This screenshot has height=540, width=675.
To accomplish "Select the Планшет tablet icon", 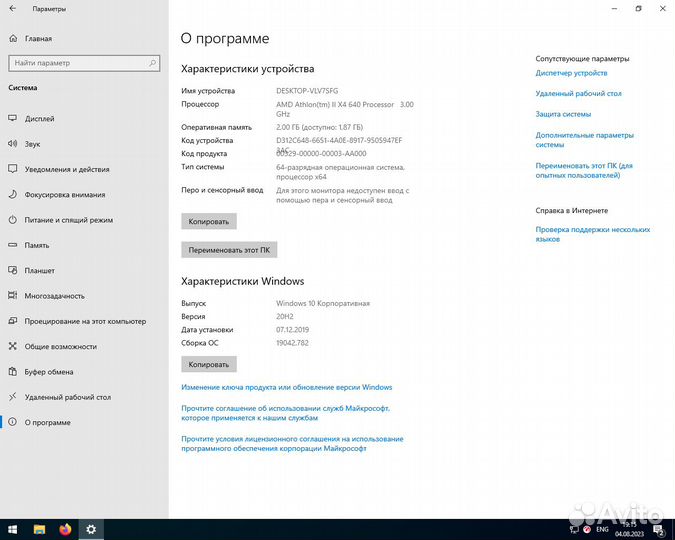I will [13, 270].
